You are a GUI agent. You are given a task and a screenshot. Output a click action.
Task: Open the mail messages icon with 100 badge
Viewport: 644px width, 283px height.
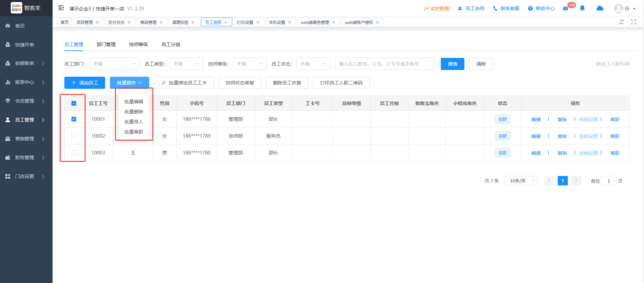coord(565,8)
